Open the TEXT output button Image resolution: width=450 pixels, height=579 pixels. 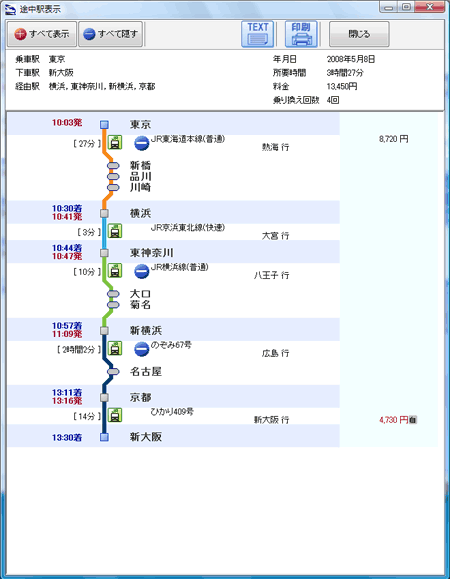[258, 34]
